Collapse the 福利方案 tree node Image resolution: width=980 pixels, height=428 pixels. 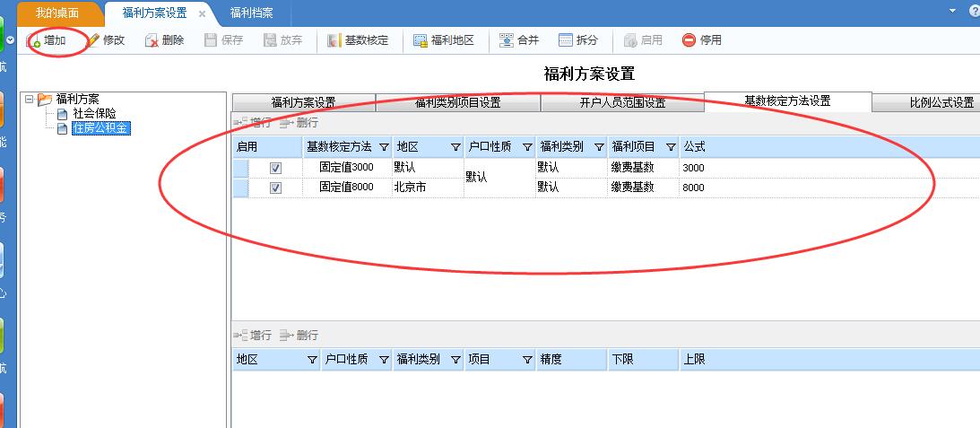pos(30,100)
